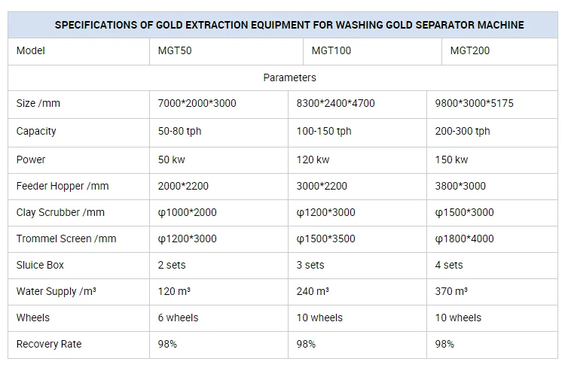Select the MGT100 model column header
Screen dimensions: 565x392
(x=331, y=51)
